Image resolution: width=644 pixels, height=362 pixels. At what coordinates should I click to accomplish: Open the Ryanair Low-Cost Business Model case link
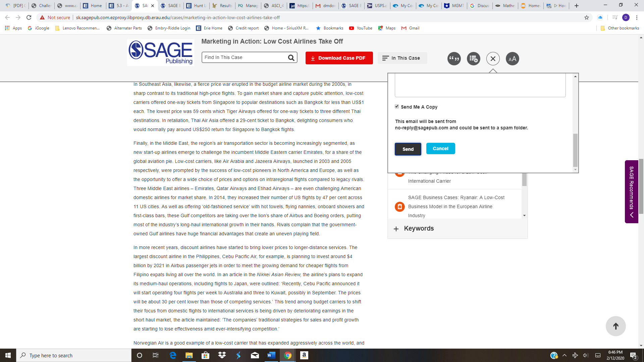pos(456,206)
